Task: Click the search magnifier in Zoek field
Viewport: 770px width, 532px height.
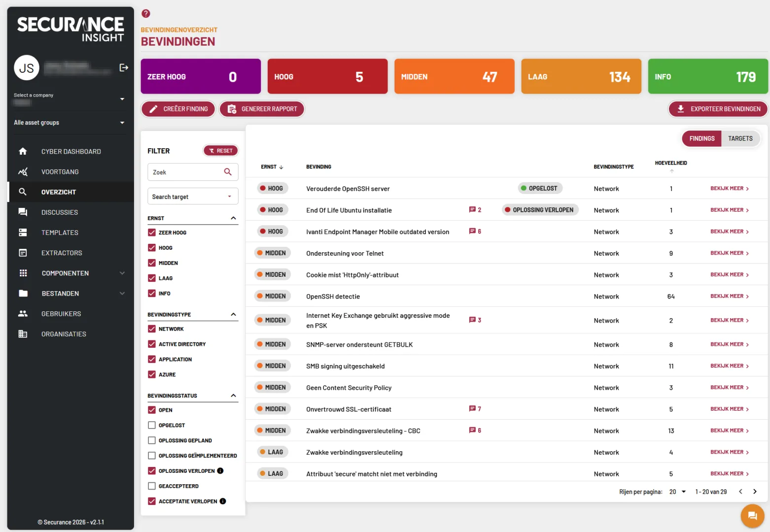Action: click(x=228, y=172)
